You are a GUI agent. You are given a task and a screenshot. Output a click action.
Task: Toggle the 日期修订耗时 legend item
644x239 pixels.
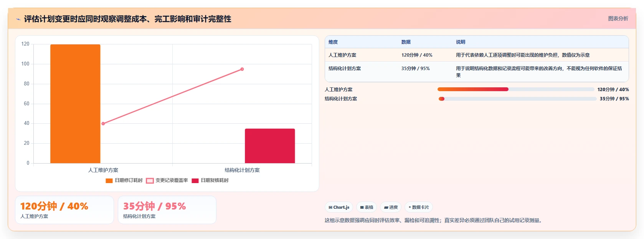pyautogui.click(x=124, y=180)
